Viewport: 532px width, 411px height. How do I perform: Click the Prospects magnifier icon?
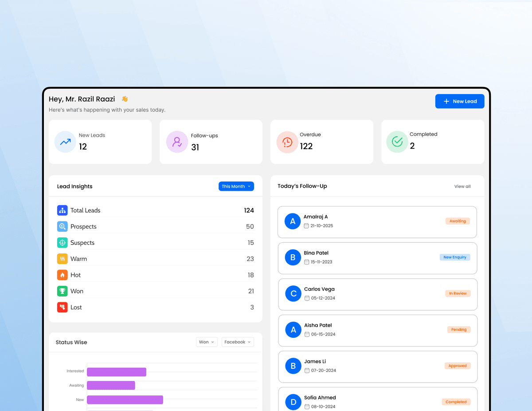click(x=63, y=226)
